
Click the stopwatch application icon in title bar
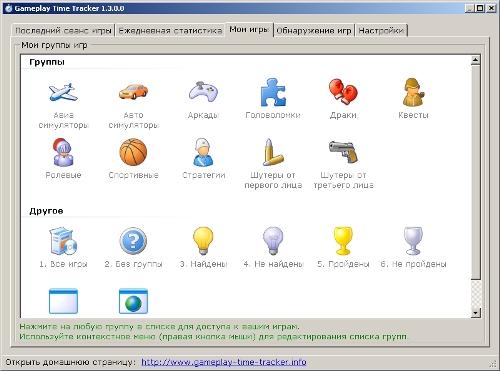tap(8, 8)
